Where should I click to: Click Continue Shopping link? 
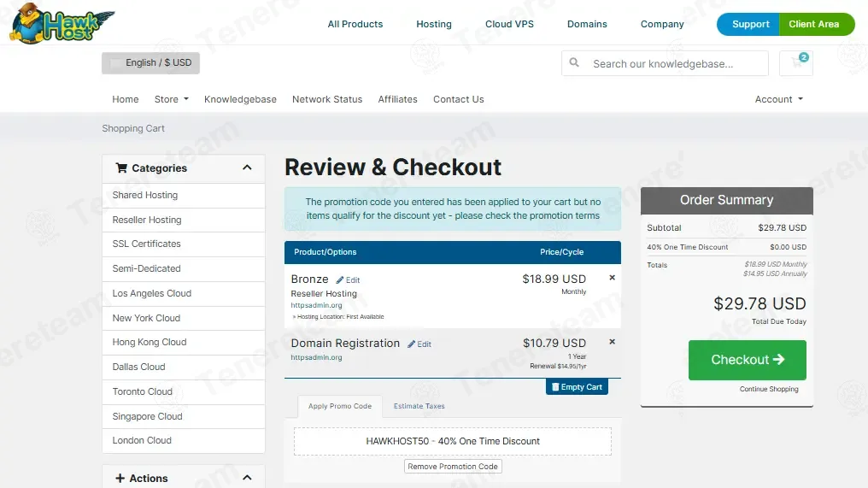click(769, 389)
